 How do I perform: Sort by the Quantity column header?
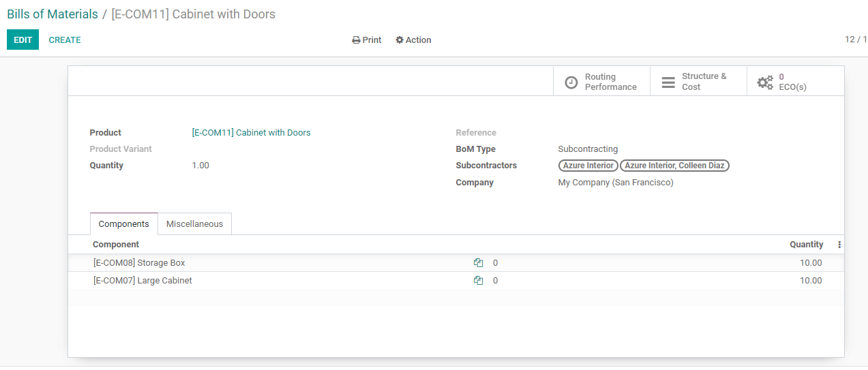[x=807, y=245]
